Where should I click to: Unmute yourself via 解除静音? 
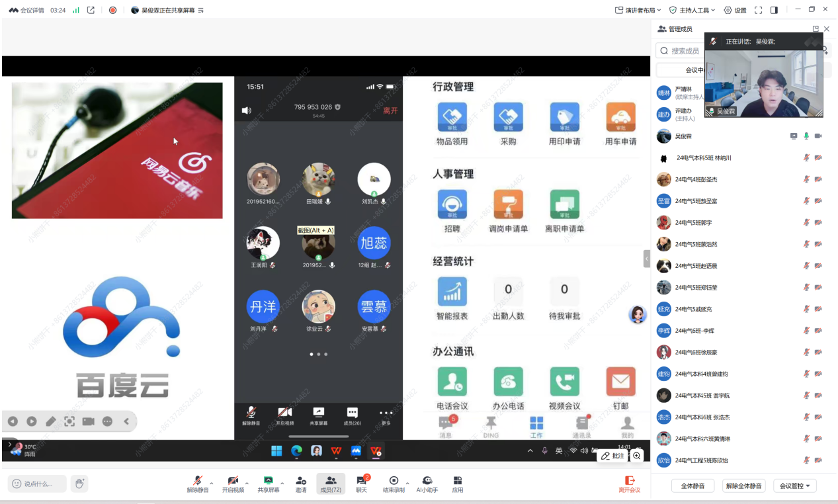[x=199, y=483]
